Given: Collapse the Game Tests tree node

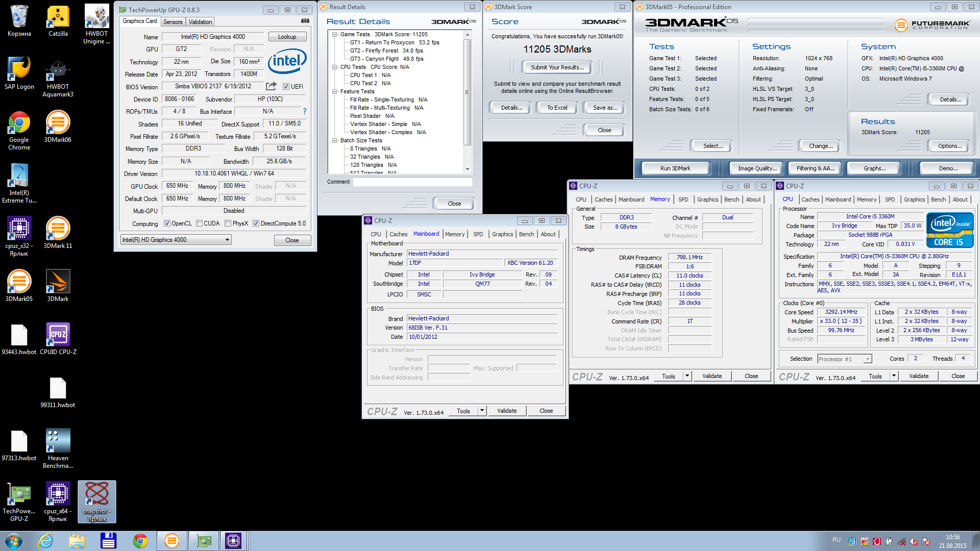Looking at the screenshot, I should point(335,35).
